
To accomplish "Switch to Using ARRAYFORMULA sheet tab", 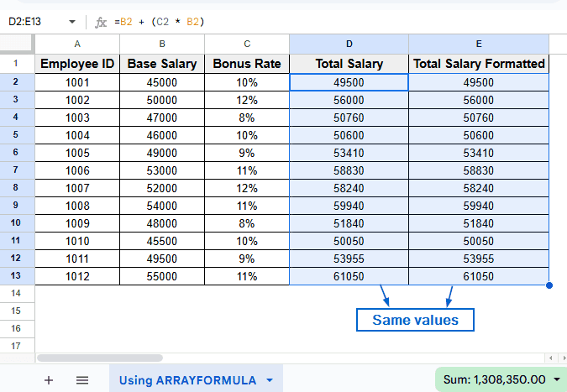I will pyautogui.click(x=187, y=380).
